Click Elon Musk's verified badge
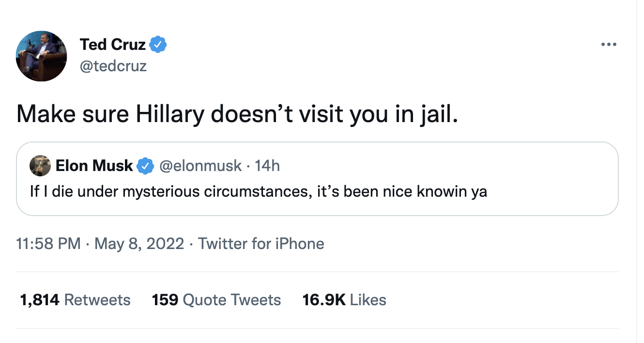Screen dimensions: 644x343 click(x=145, y=166)
